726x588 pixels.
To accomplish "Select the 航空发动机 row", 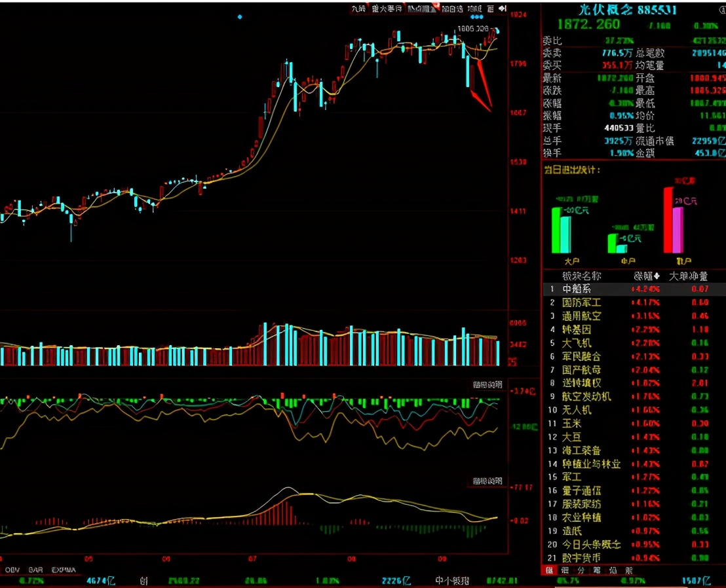I will coord(634,396).
